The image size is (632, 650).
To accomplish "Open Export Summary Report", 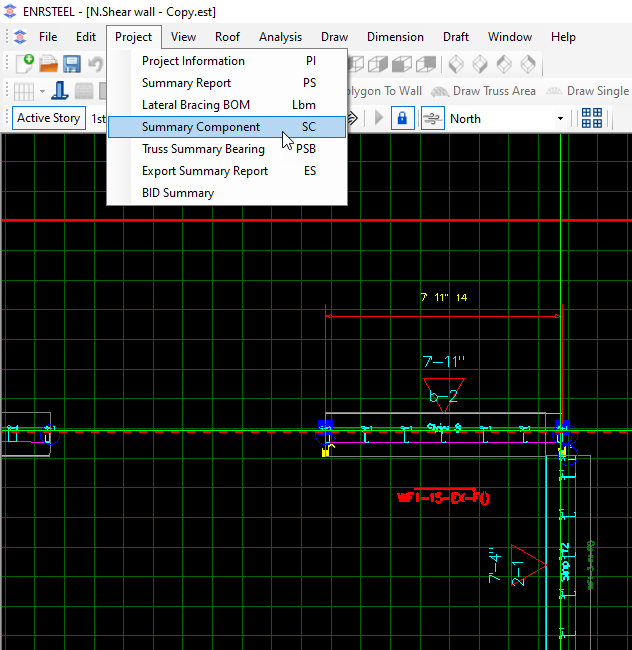I will click(205, 171).
